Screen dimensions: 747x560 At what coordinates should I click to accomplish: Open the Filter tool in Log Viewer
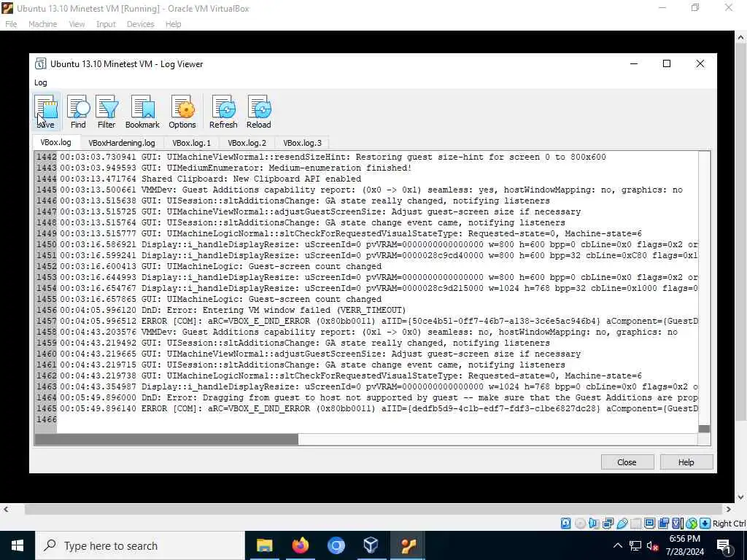107,112
